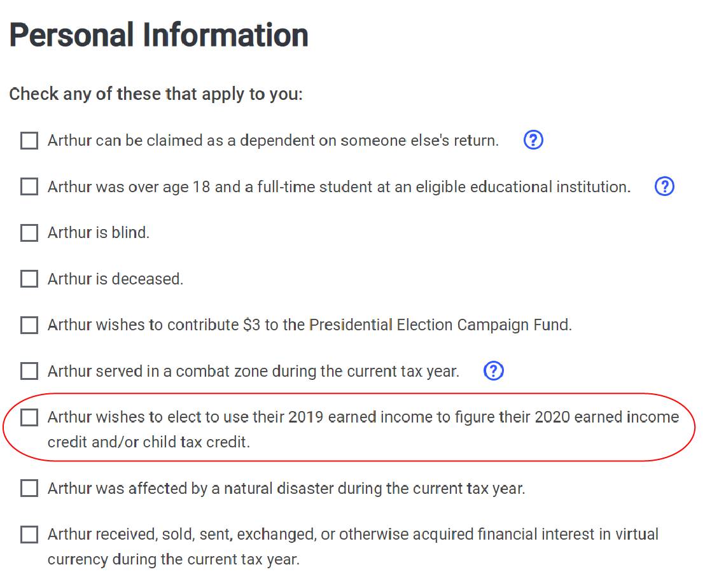Show help for combat zone service option
705x588 pixels.
point(494,370)
